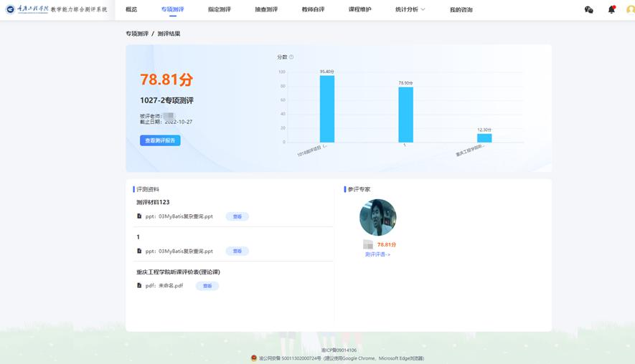The height and width of the screenshot is (364, 635).
Task: Click the title 1027-2专项测评
Action: coord(167,100)
